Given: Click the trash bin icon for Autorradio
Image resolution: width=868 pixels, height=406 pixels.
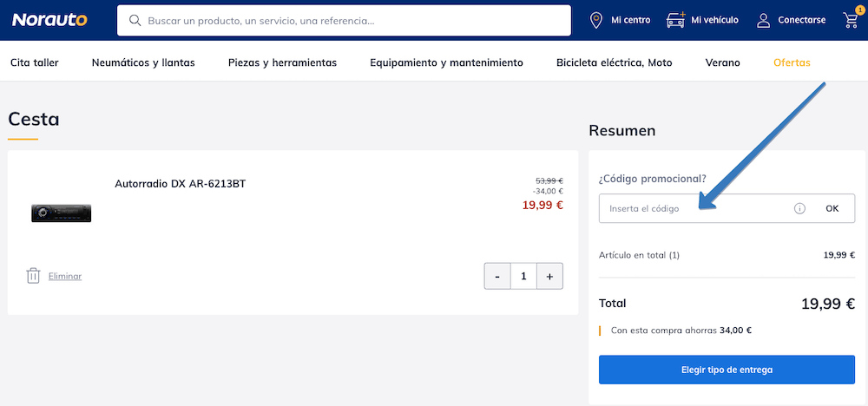Looking at the screenshot, I should (x=33, y=276).
